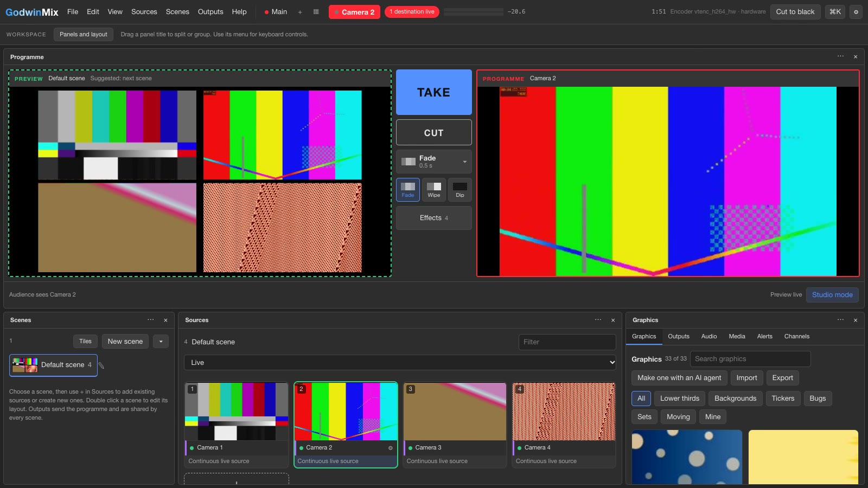Open the Effects 4 panel

point(434,218)
